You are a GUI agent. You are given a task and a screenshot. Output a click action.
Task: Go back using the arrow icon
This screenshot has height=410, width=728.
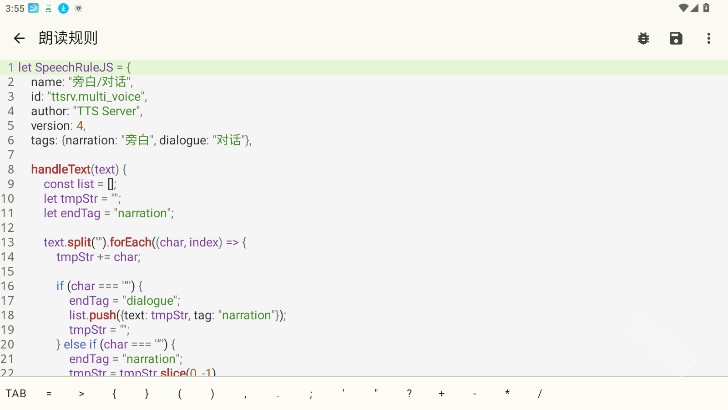tap(19, 38)
